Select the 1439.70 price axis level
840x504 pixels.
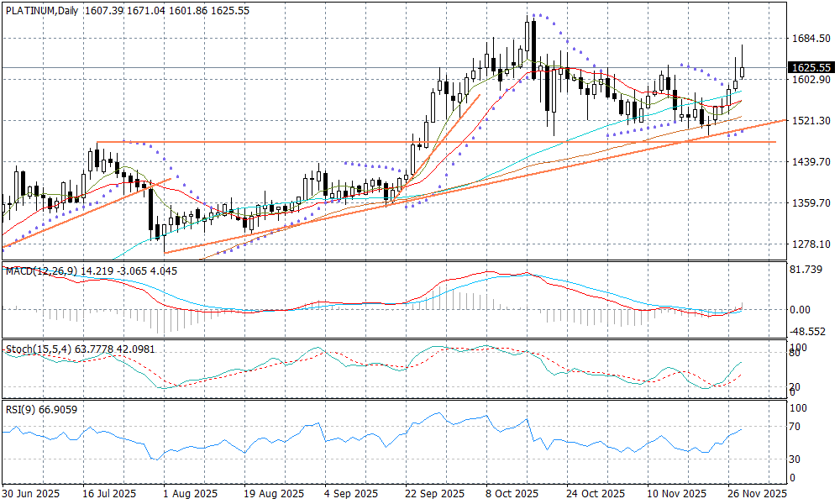click(x=810, y=162)
